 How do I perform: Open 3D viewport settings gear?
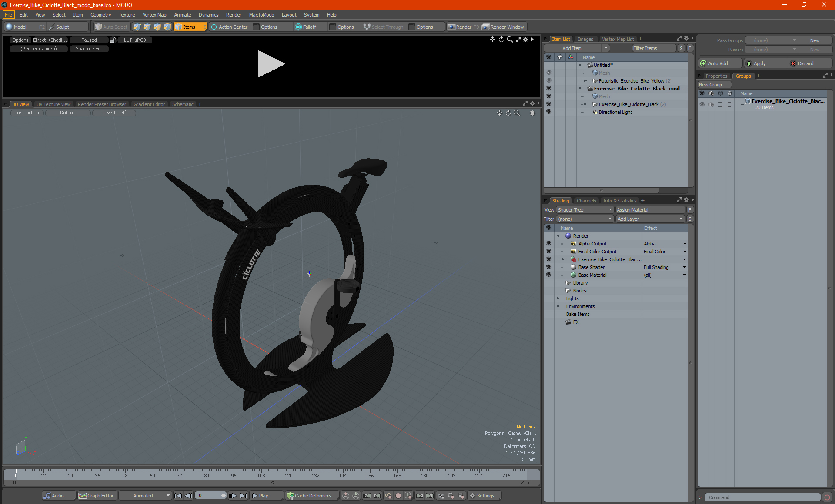(x=532, y=113)
